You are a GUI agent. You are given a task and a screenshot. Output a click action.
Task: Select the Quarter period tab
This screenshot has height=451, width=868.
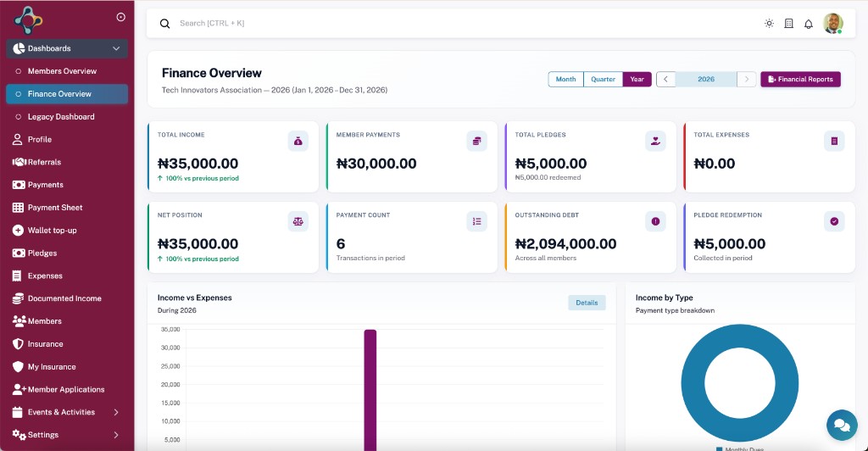[603, 79]
